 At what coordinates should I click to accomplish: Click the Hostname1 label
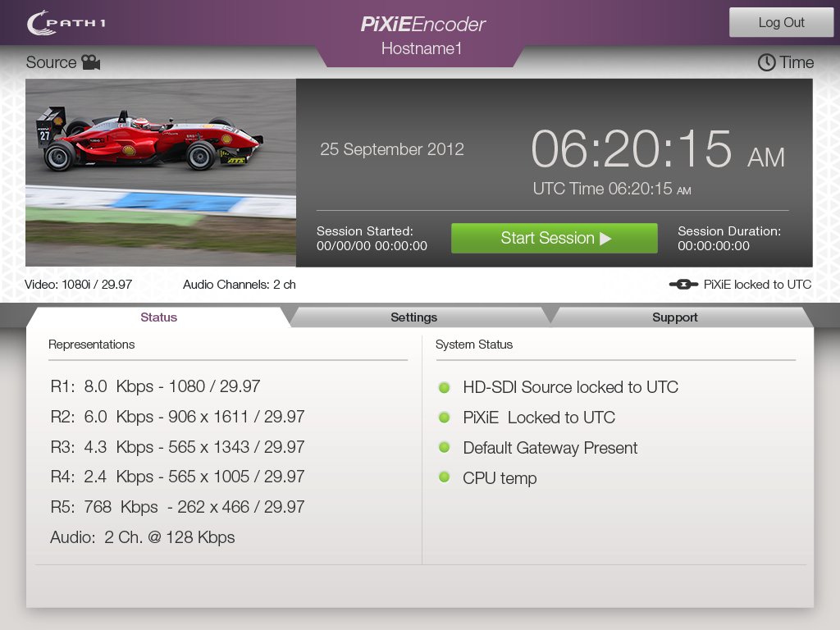click(x=422, y=48)
